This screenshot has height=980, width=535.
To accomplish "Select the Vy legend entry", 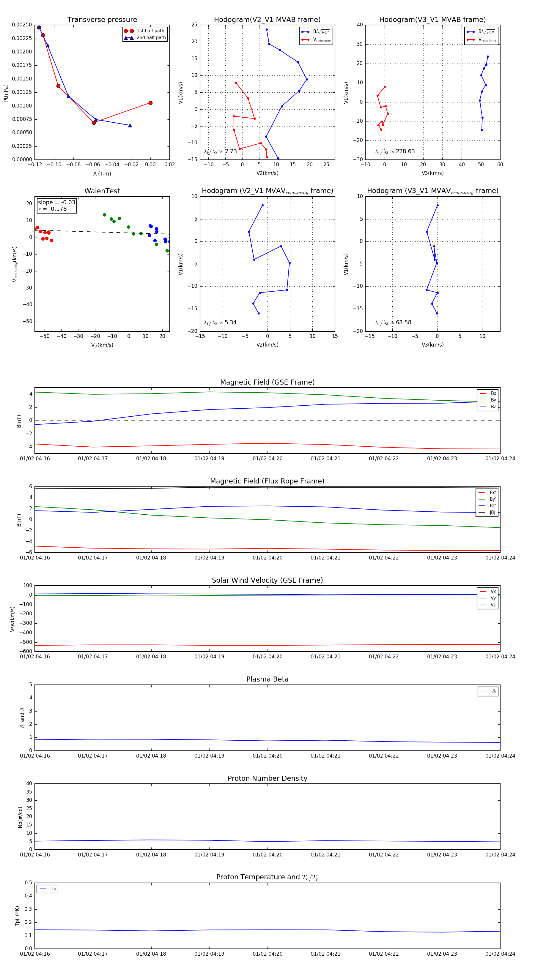I will coord(488,598).
